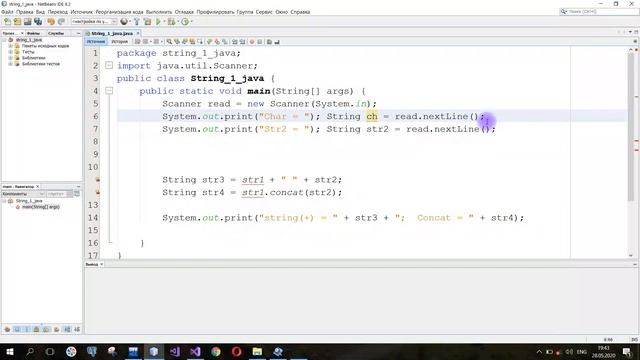Click the globe browser icon in toolbar
Image resolution: width=640 pixels, height=360 pixels.
124,22
